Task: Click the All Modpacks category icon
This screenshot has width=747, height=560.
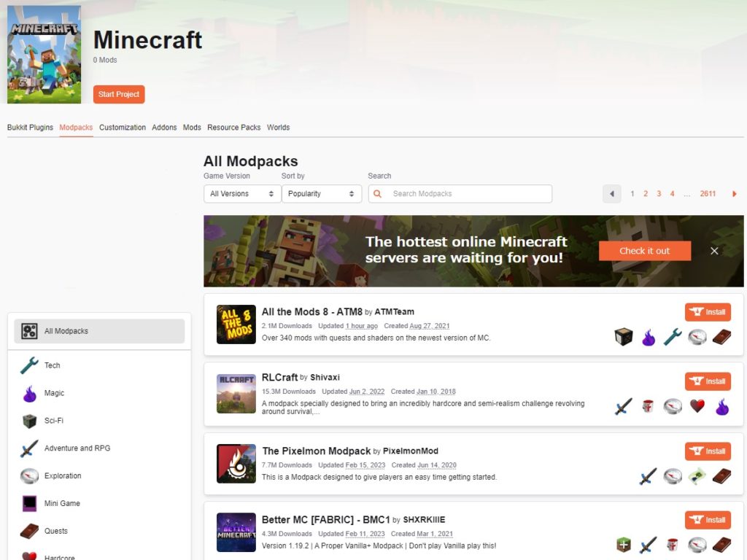Action: [x=29, y=331]
